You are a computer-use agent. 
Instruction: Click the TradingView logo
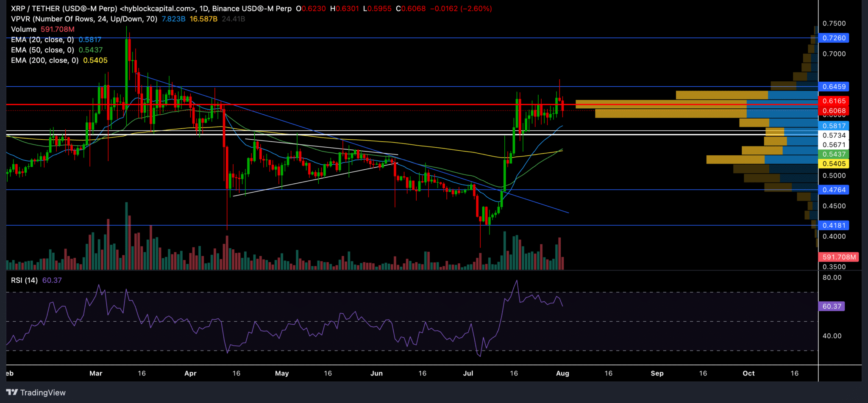click(x=36, y=392)
